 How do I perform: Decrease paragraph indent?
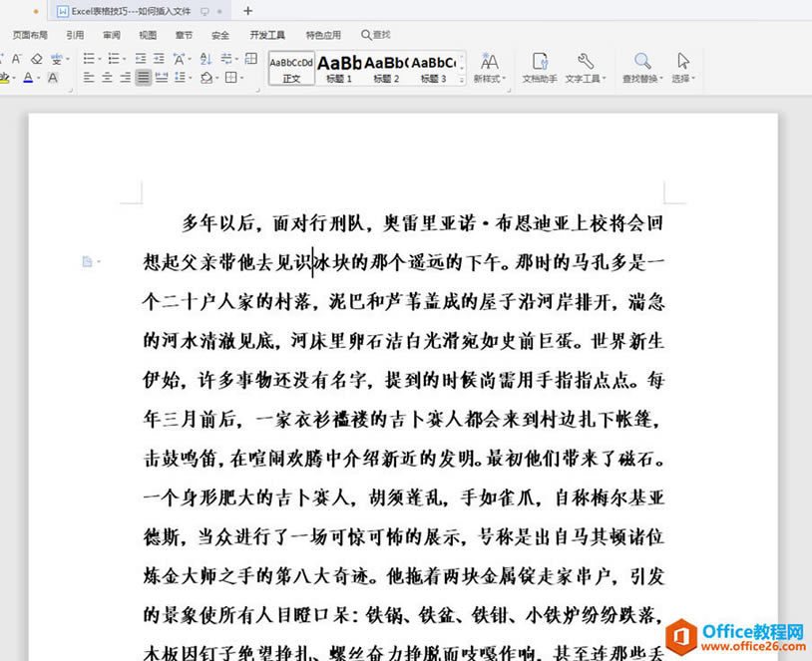[x=141, y=58]
